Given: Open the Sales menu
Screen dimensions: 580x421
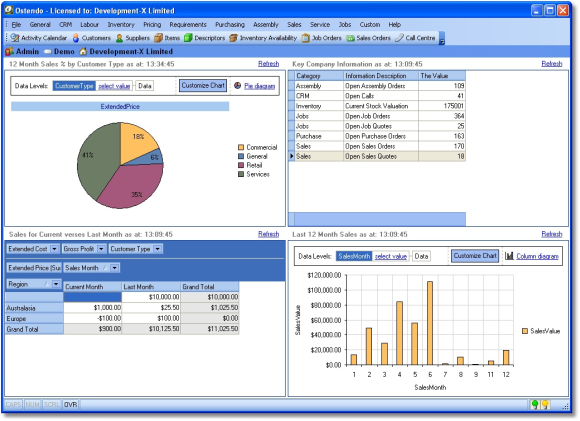Looking at the screenshot, I should [294, 25].
